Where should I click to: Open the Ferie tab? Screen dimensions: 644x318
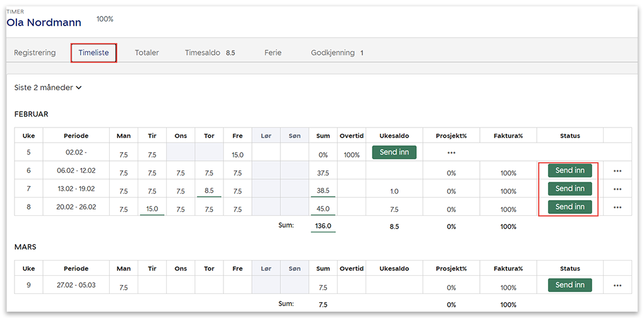[x=273, y=53]
